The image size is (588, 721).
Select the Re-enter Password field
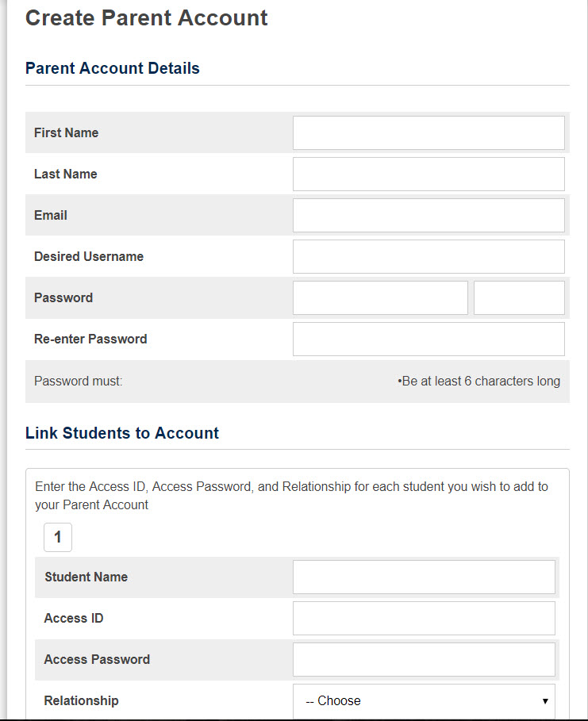coord(429,339)
